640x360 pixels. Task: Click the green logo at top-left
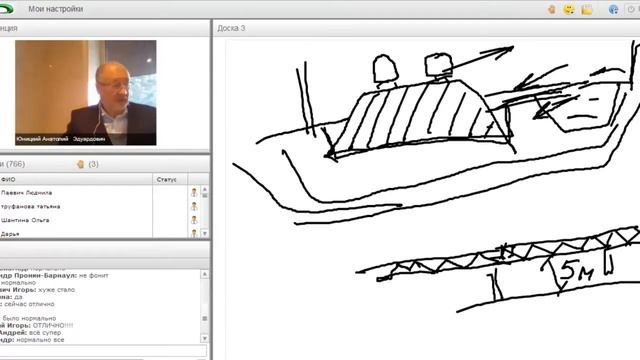click(7, 9)
